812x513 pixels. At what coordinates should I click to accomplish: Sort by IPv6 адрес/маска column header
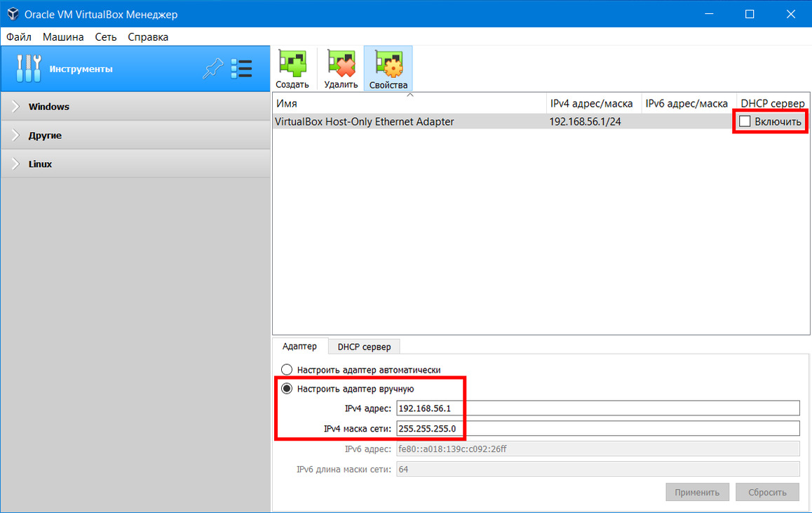click(689, 104)
